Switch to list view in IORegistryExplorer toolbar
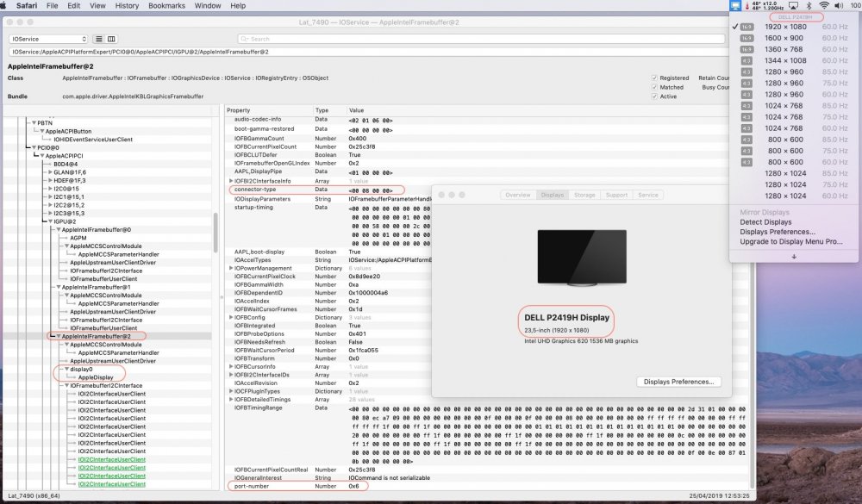The width and height of the screenshot is (862, 504). pyautogui.click(x=98, y=39)
